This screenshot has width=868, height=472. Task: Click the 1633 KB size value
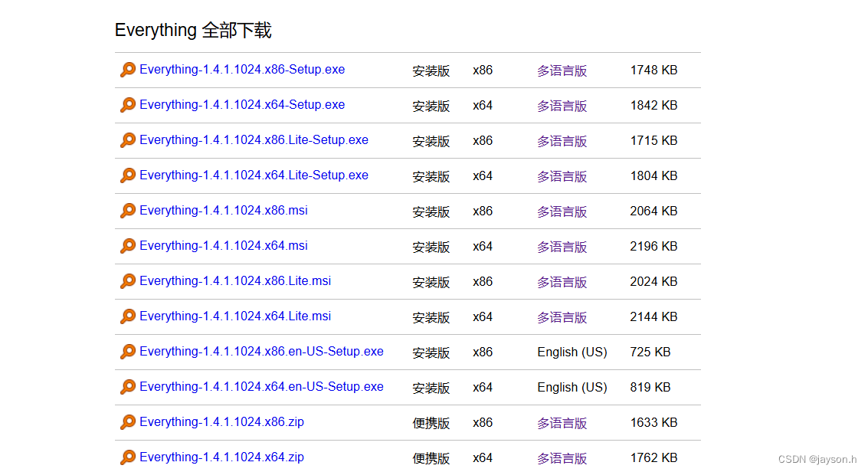click(653, 423)
